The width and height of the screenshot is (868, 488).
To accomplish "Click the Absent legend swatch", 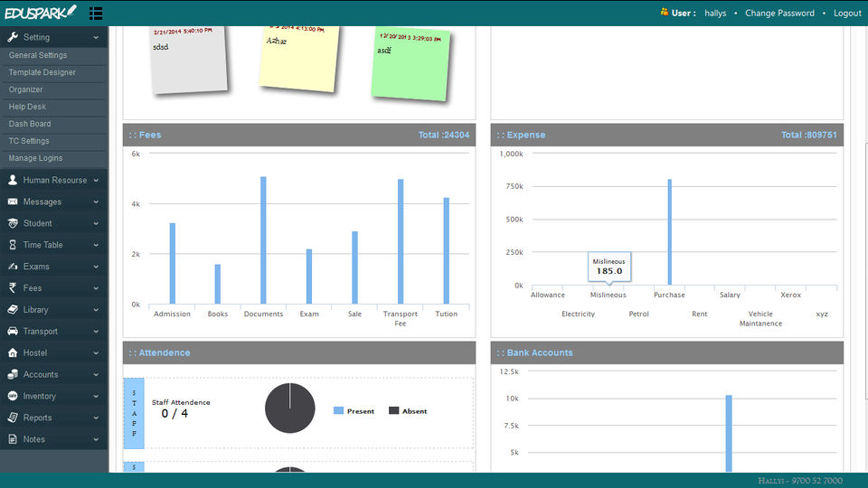I will 393,410.
